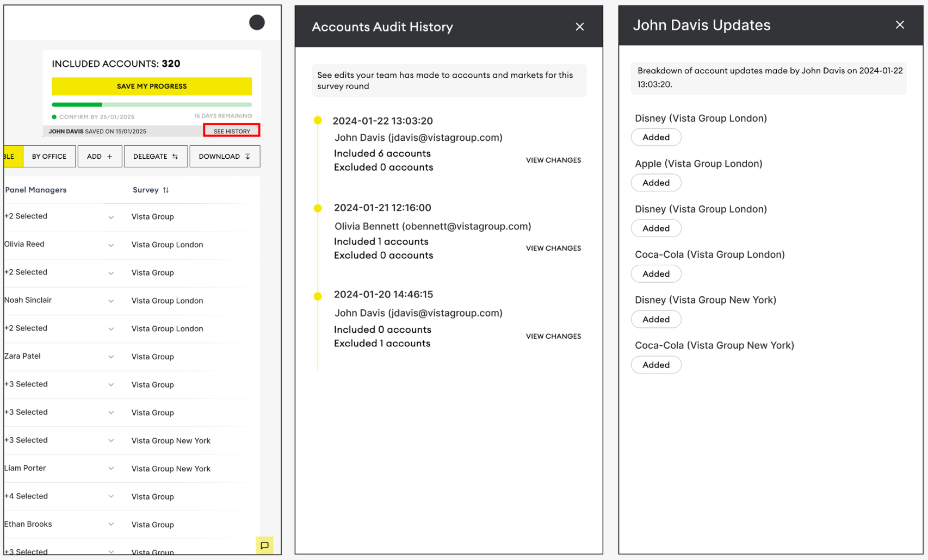Click Added tag under Apple (Vista Group London)
928x560 pixels.
(656, 183)
